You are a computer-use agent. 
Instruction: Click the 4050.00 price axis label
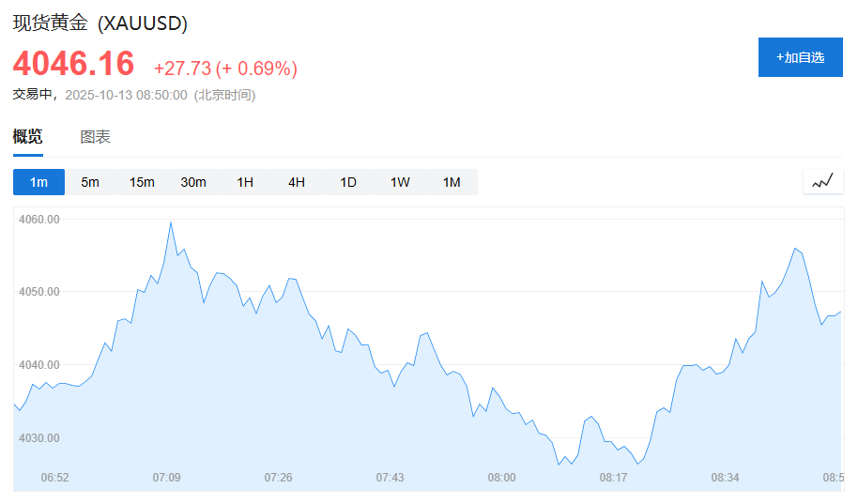tap(39, 292)
